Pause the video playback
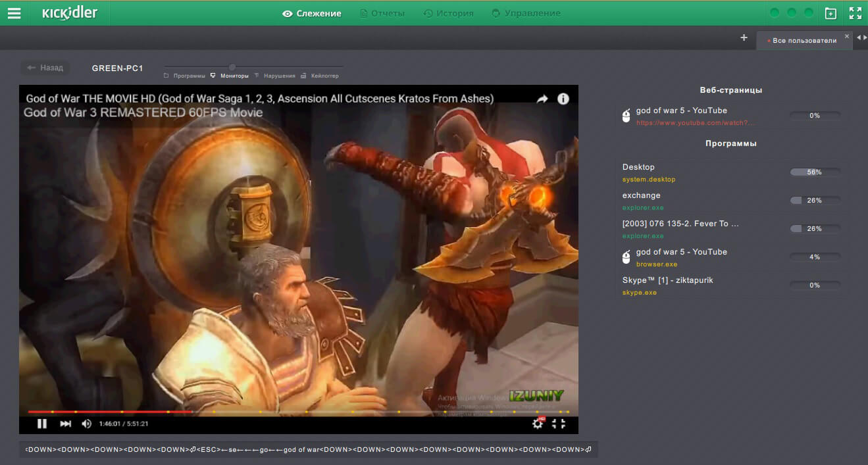The height and width of the screenshot is (465, 868). tap(41, 424)
